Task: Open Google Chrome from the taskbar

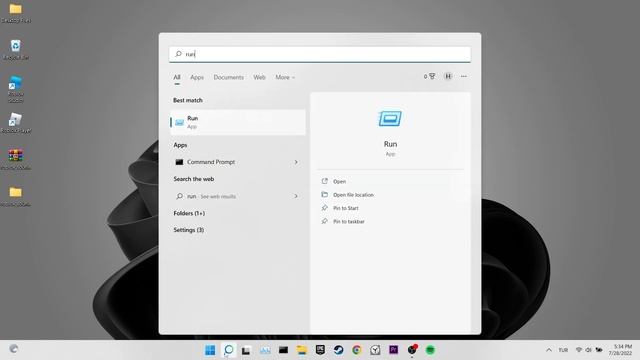Action: pyautogui.click(x=357, y=350)
